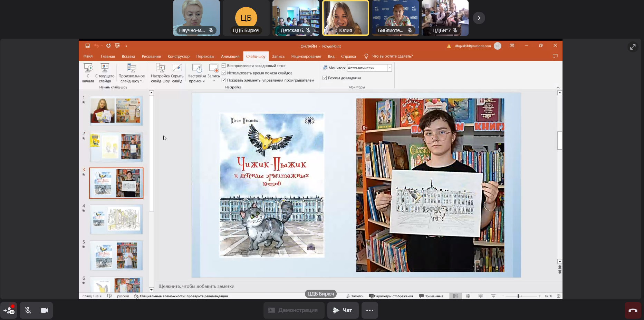Toggle the camera button

(x=45, y=310)
